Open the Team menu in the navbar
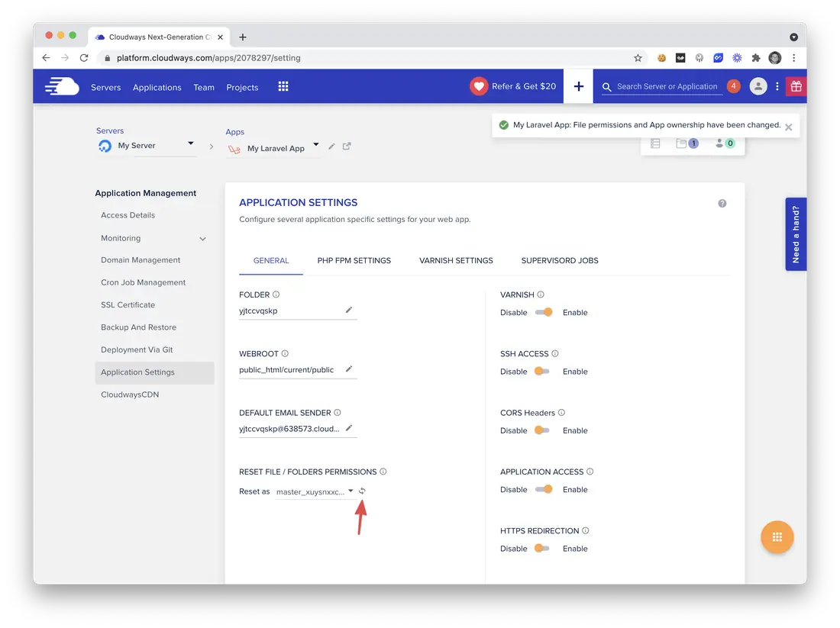Viewport: 840px width, 628px height. [204, 87]
